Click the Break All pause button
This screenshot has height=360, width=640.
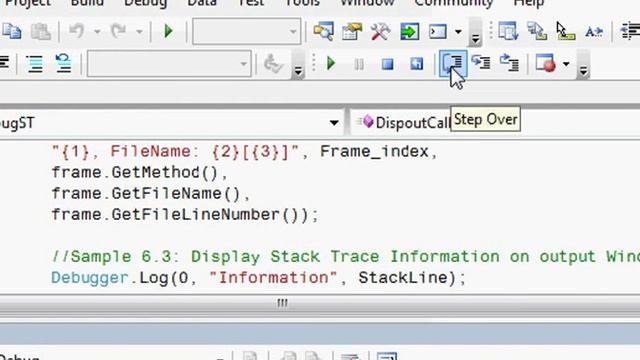pos(359,64)
